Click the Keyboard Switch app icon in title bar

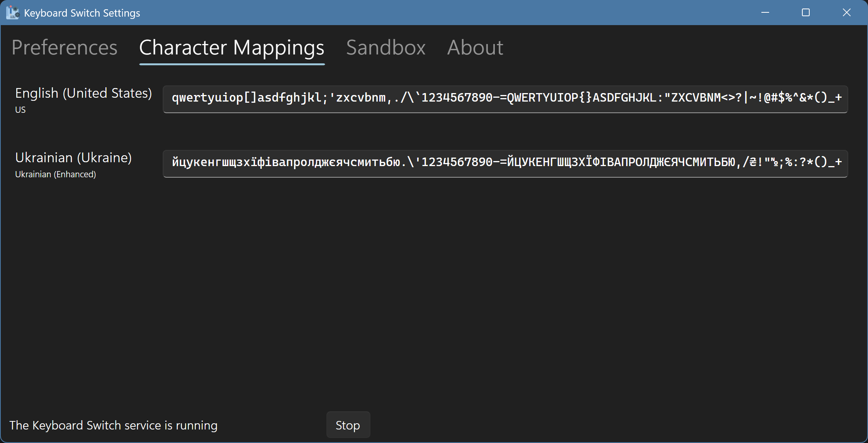click(x=12, y=13)
